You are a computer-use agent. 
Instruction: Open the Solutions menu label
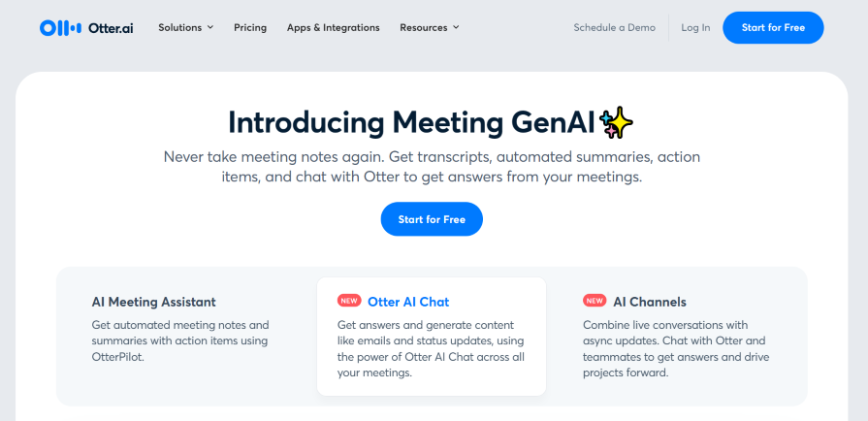pos(179,28)
